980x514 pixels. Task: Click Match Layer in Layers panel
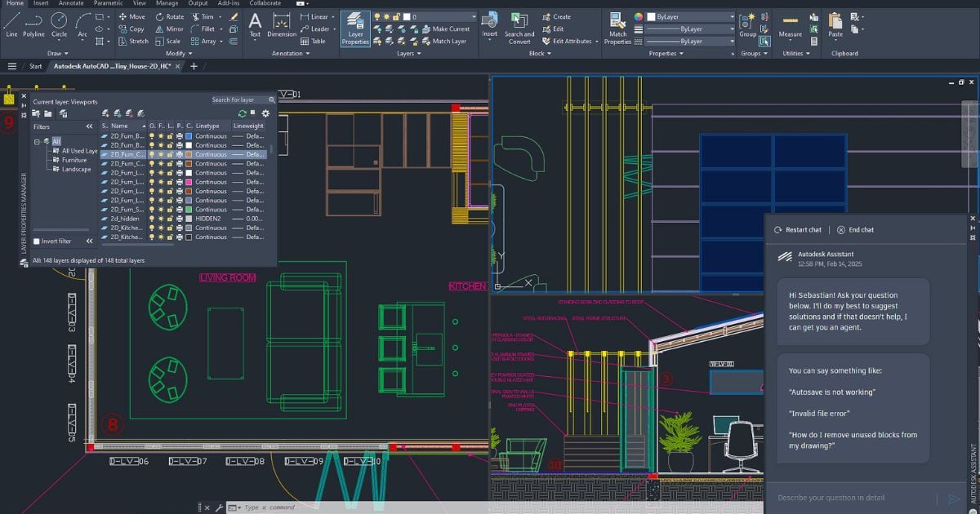(443, 41)
